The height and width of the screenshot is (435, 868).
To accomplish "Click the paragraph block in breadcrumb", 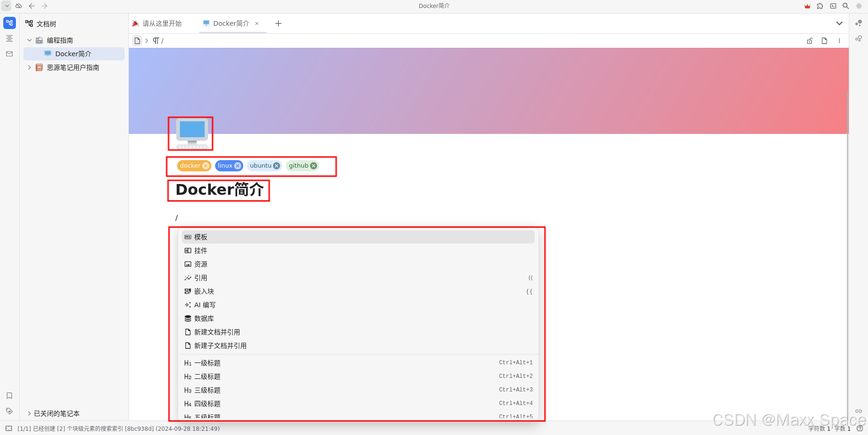I will (x=158, y=41).
